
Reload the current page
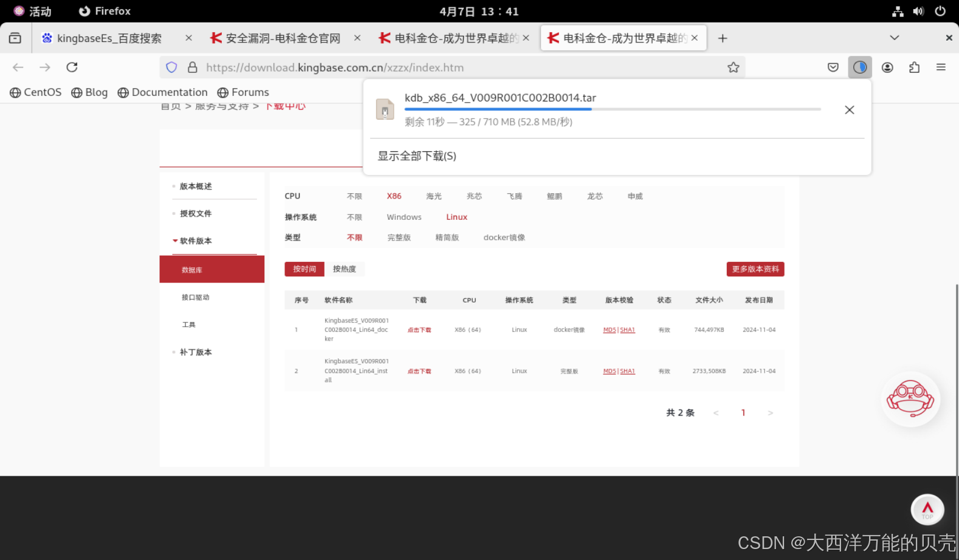point(72,67)
